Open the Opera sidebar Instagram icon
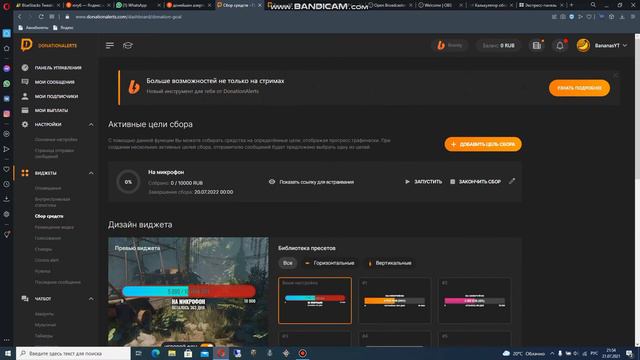This screenshot has height=360, width=640. pos(7,114)
